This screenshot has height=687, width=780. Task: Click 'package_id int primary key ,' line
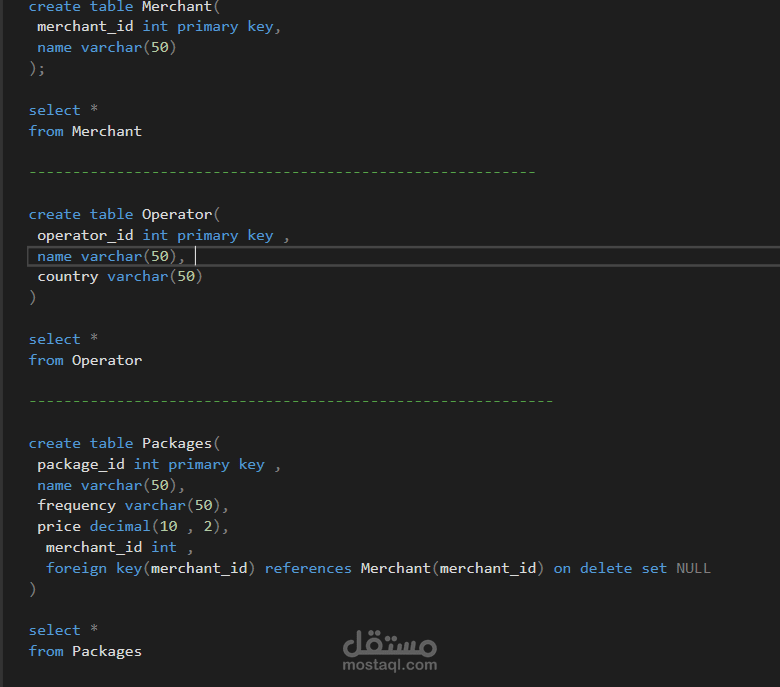(159, 465)
